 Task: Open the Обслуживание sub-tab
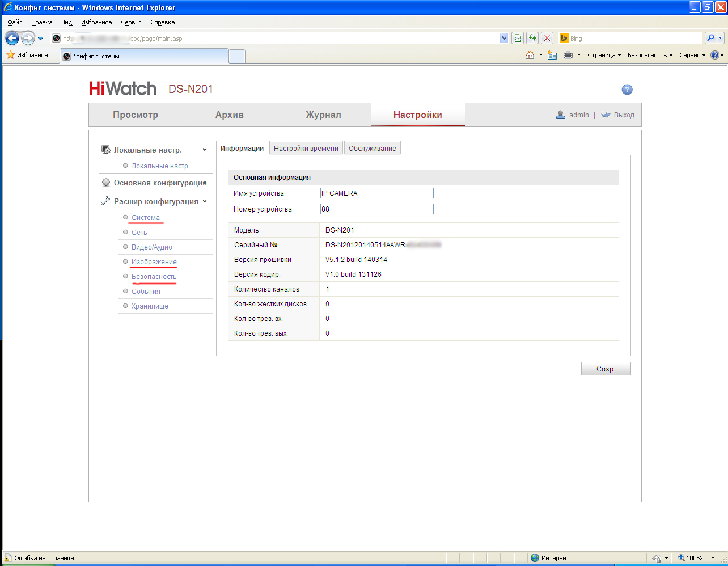click(373, 148)
